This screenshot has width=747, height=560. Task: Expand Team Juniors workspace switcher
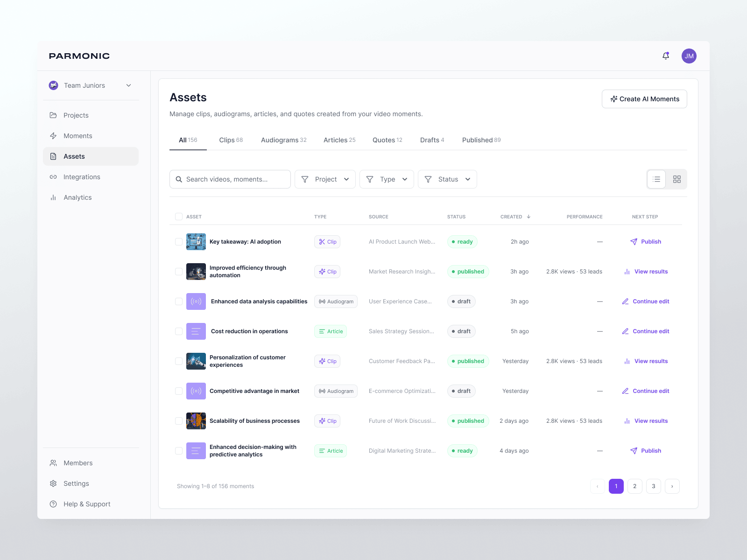(91, 85)
